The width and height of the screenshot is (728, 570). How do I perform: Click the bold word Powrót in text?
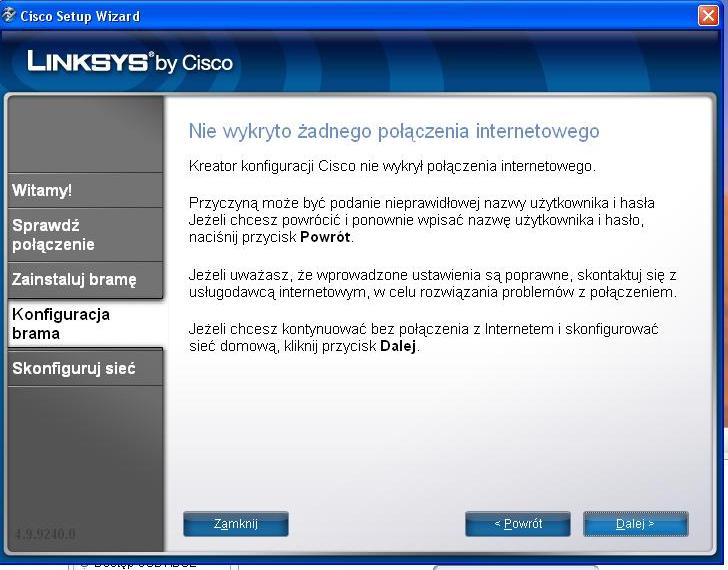[325, 237]
